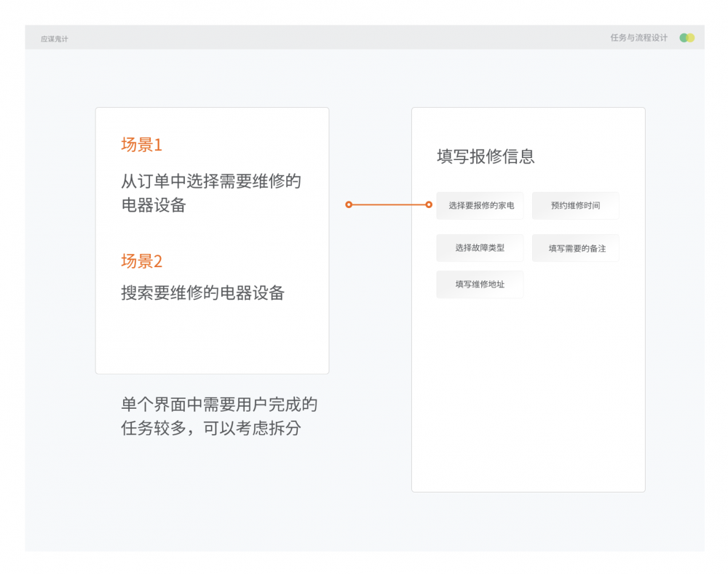Open the 填写维修地址 button
The image size is (728, 574).
pos(480,284)
